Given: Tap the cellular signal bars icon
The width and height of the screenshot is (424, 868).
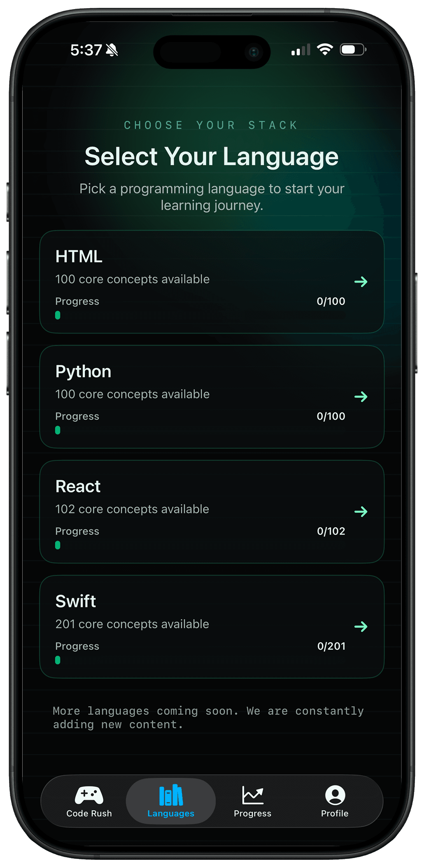Looking at the screenshot, I should point(301,50).
